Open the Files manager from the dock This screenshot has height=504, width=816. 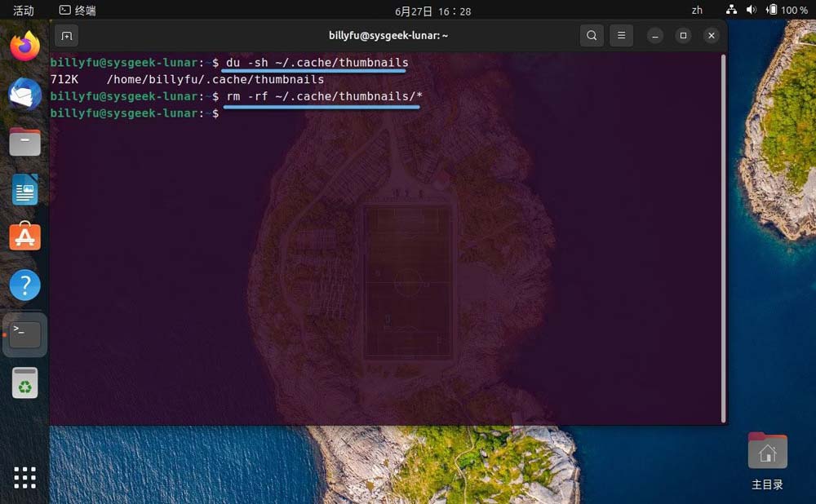25,141
